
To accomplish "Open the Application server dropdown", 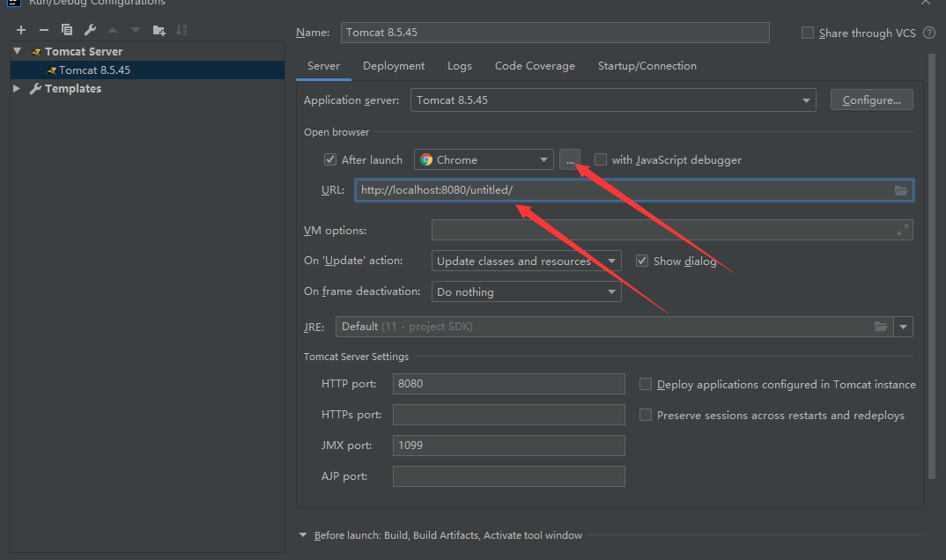I will point(613,100).
